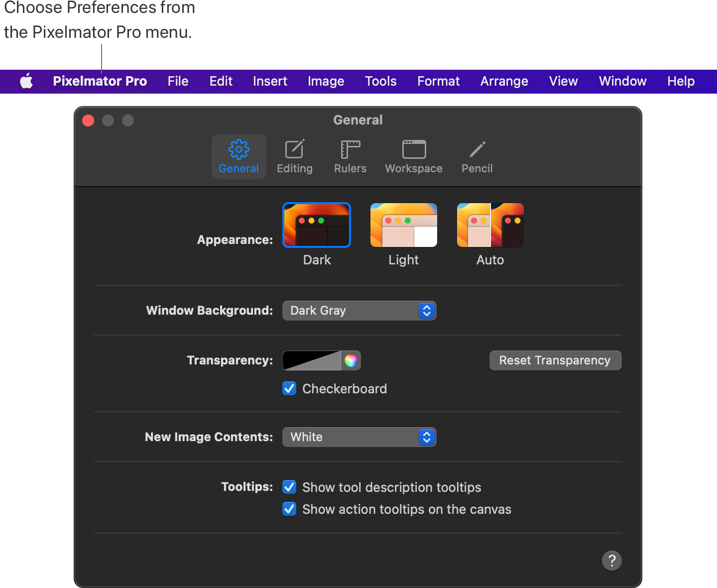Open the View menu
The image size is (717, 588).
click(563, 81)
